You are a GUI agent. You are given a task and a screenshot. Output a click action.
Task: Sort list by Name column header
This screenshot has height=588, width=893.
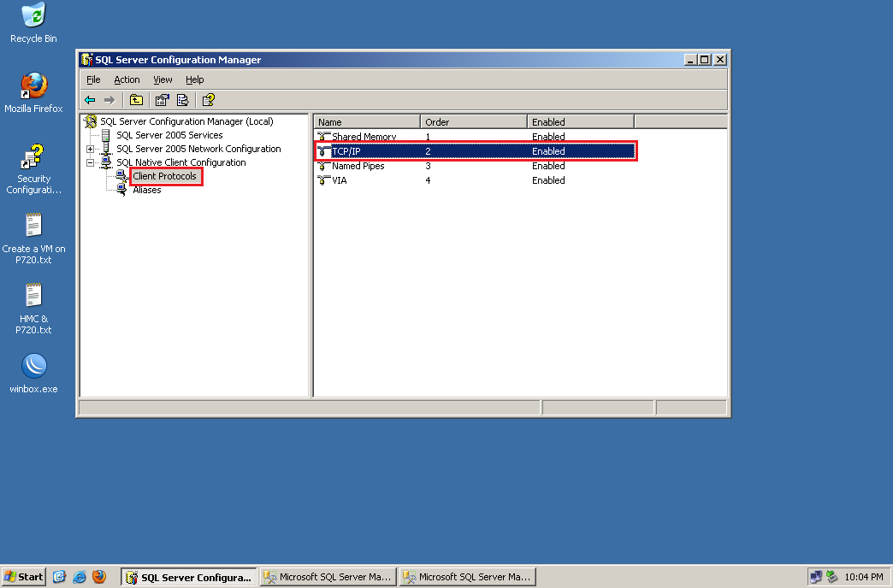(367, 122)
